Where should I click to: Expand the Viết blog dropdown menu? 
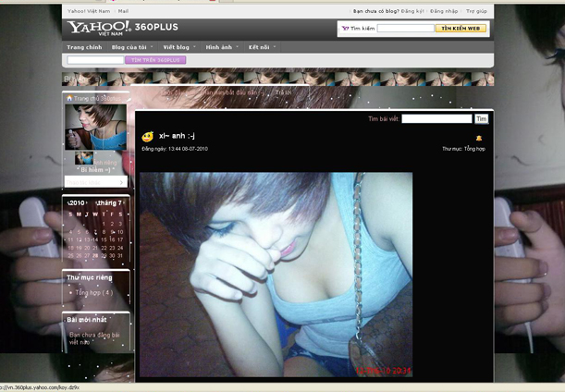tap(178, 46)
